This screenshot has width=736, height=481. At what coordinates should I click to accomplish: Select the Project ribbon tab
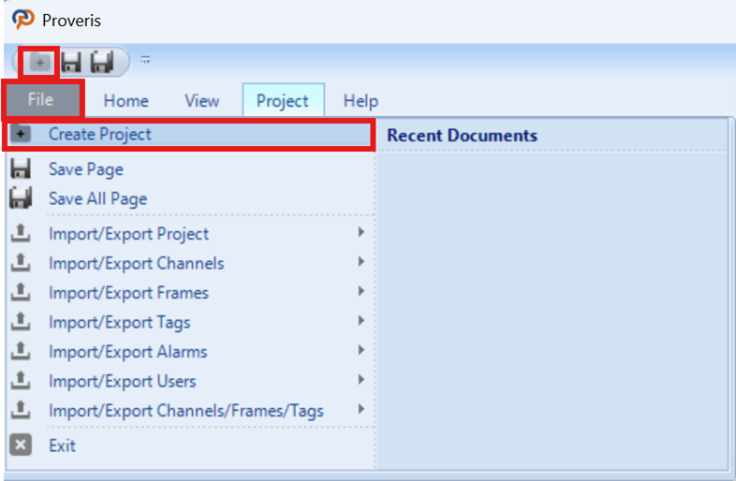(x=283, y=100)
